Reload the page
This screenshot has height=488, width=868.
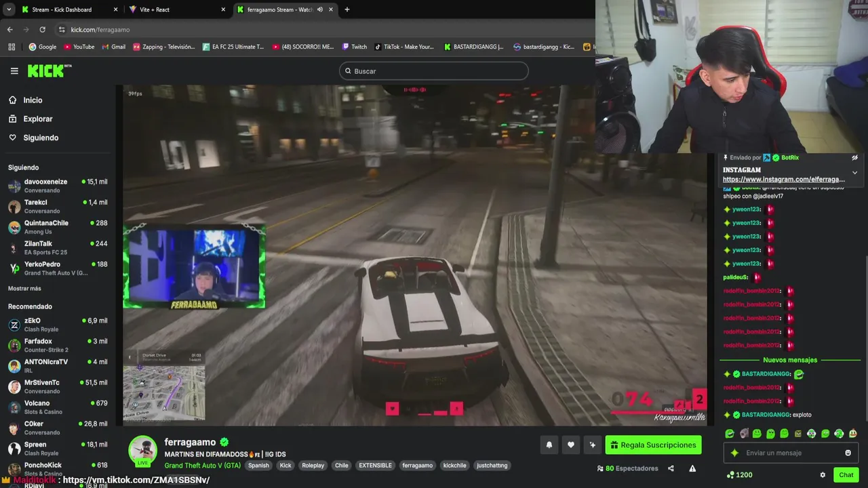pyautogui.click(x=42, y=30)
